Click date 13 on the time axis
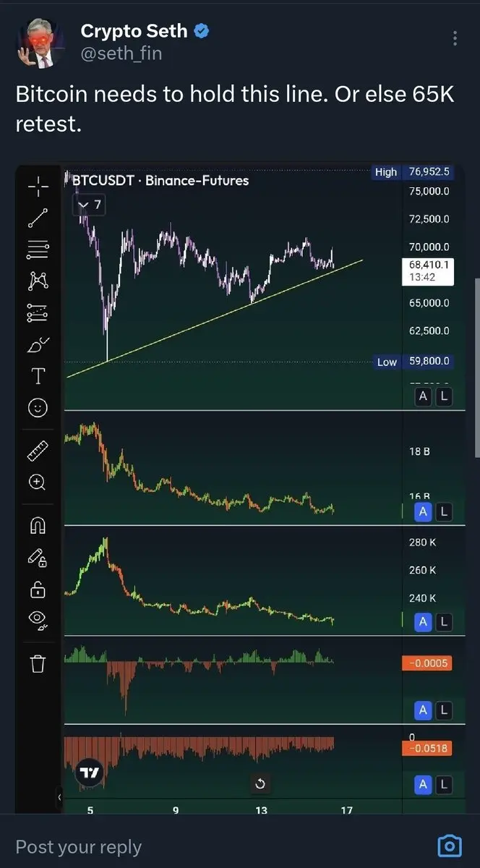 click(x=261, y=810)
